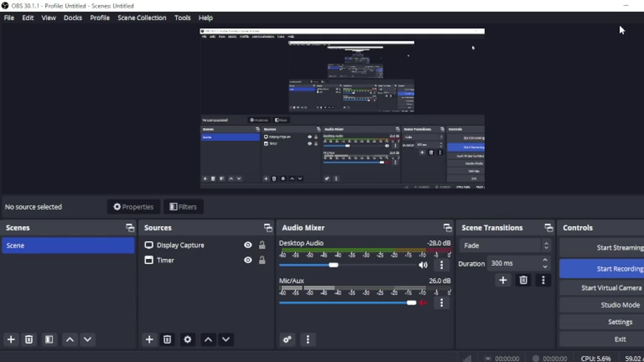Delete selected source with trash icon
644x362 pixels.
[x=167, y=340]
